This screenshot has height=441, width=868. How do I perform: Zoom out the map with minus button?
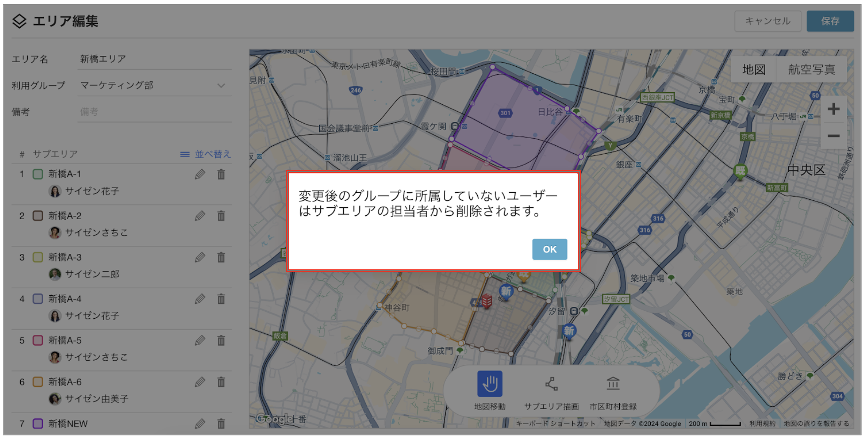click(834, 136)
